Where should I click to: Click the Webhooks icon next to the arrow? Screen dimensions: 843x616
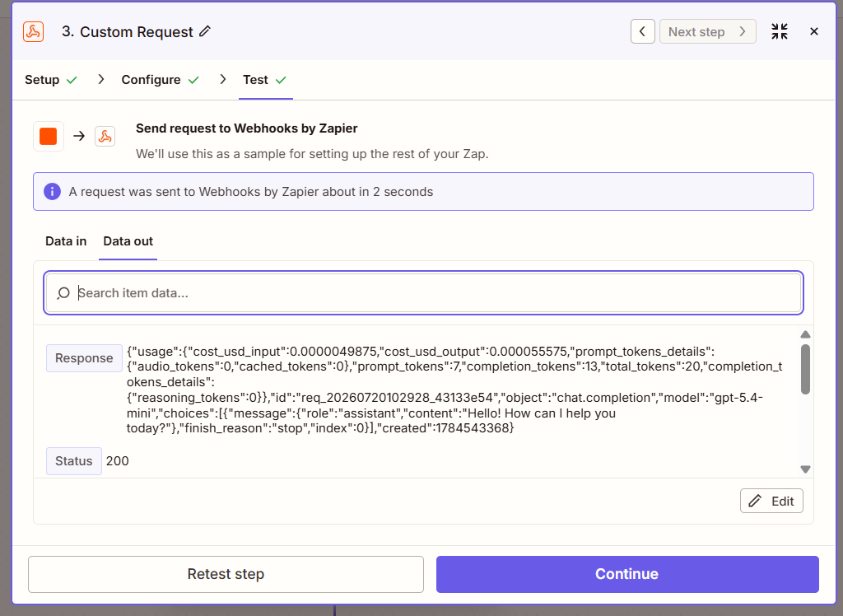105,136
